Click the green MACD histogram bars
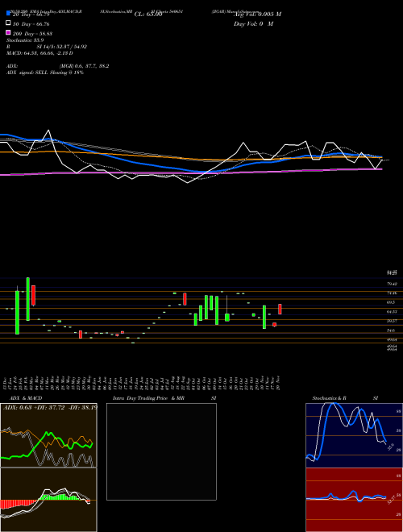Screen dimensions: 403x532 (60, 497)
